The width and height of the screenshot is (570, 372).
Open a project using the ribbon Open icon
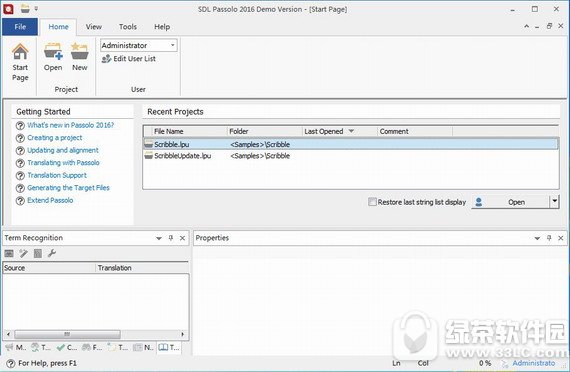coord(53,51)
